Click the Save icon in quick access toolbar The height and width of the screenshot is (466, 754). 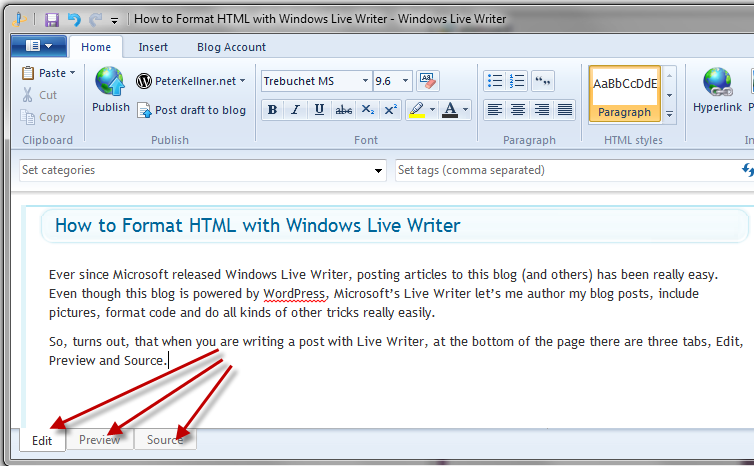pyautogui.click(x=51, y=19)
